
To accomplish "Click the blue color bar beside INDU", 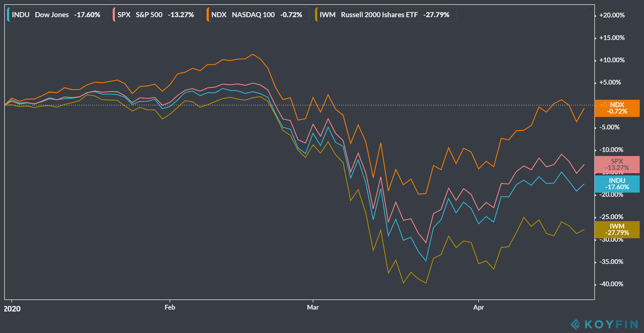I will tap(8, 15).
